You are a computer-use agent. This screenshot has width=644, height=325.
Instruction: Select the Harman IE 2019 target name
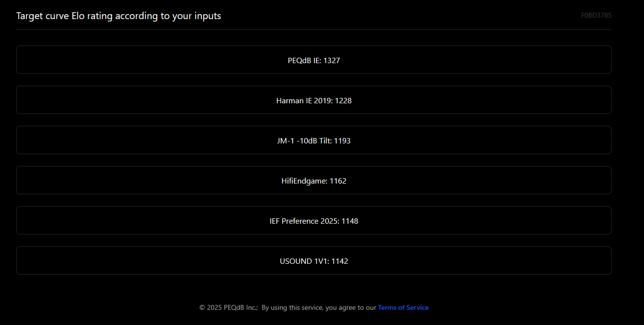pyautogui.click(x=304, y=101)
